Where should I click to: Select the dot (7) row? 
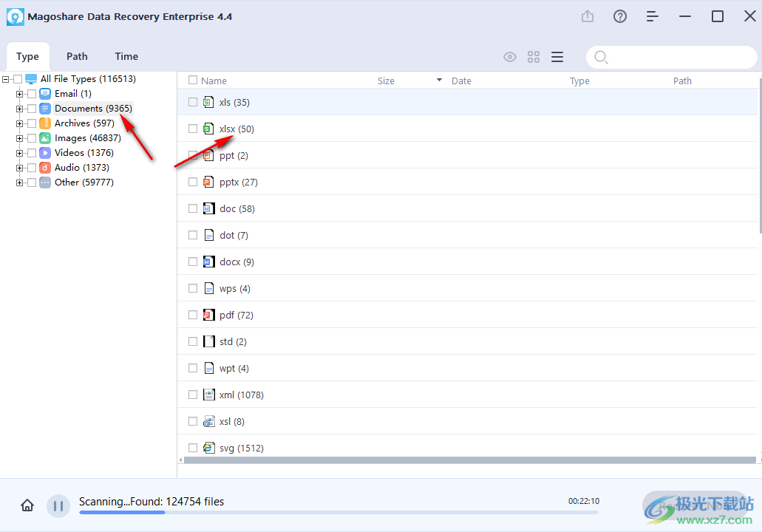point(467,235)
